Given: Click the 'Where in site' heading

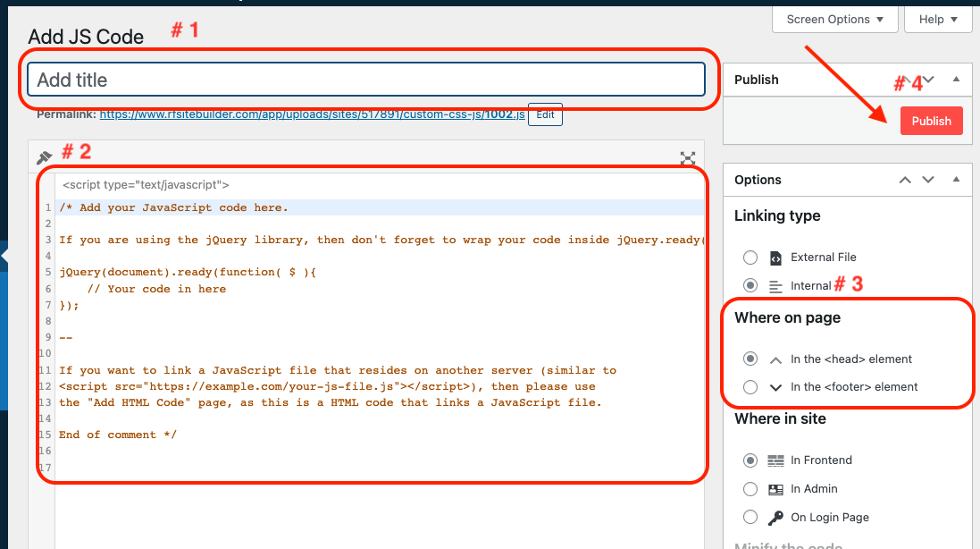Looking at the screenshot, I should [x=780, y=419].
